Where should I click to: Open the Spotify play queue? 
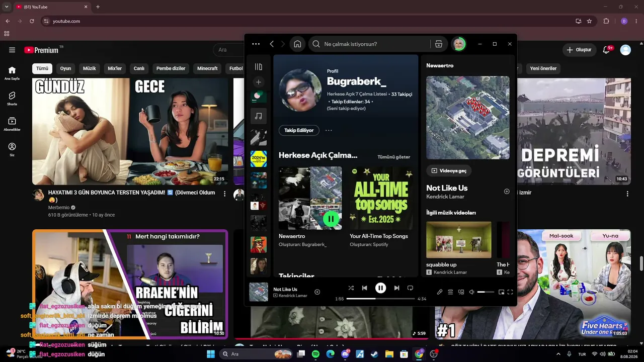coord(451,292)
